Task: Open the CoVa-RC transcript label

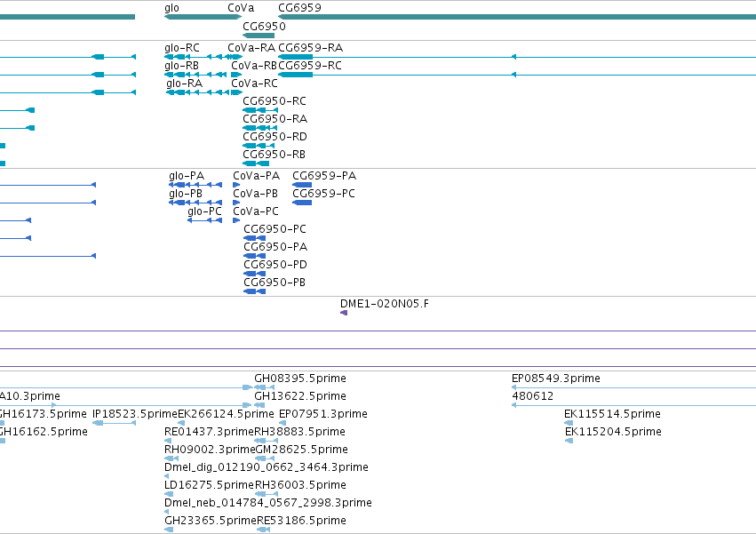Action: pos(255,84)
